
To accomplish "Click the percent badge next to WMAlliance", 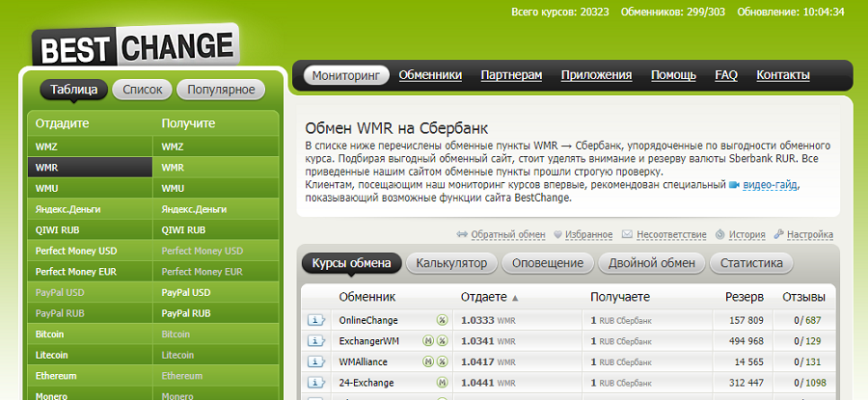I will 443,361.
